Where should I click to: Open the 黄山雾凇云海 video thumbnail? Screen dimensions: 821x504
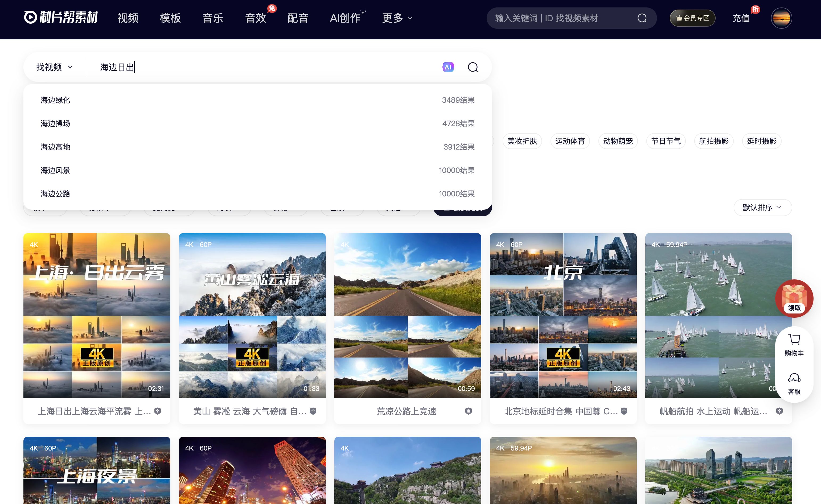pyautogui.click(x=252, y=315)
